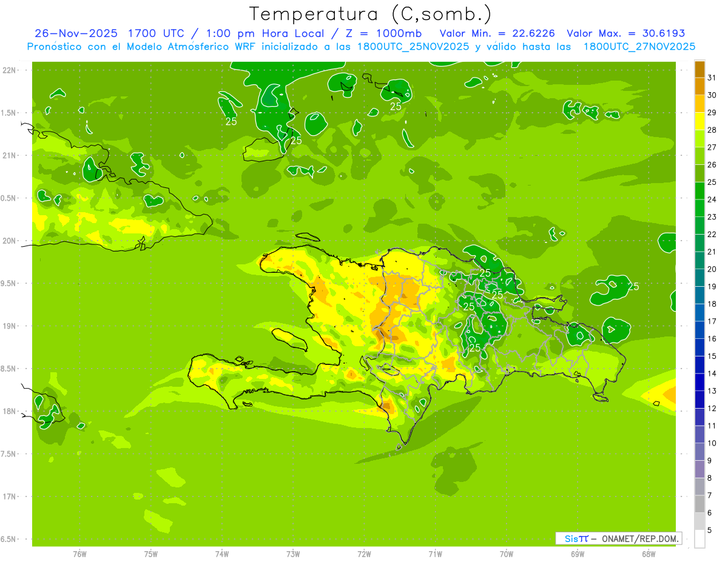The height and width of the screenshot is (562, 728).
Task: Click the 18N latitude label
Action: [x=8, y=411]
